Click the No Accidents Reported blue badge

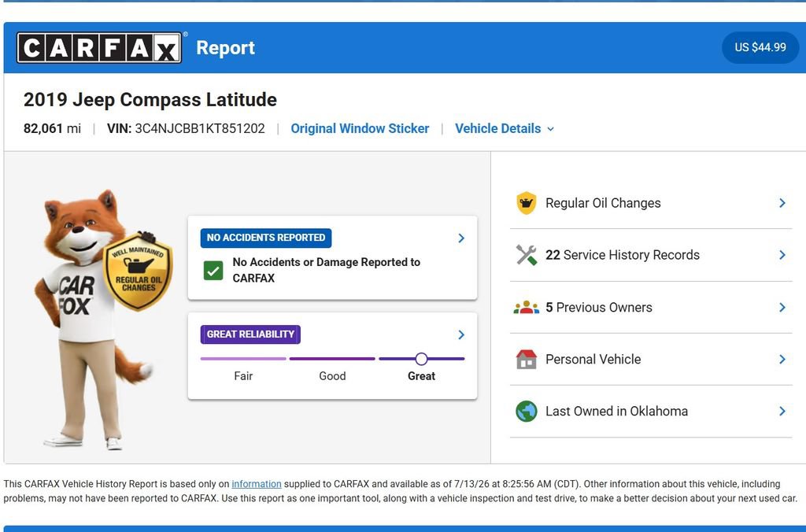tap(266, 238)
